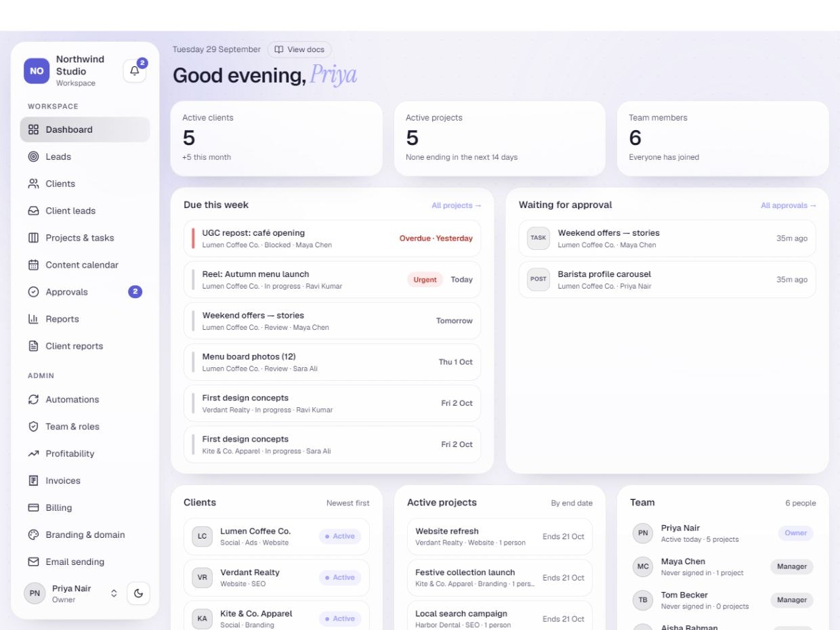Select Profitability menu label
This screenshot has width=840, height=630.
pos(70,454)
